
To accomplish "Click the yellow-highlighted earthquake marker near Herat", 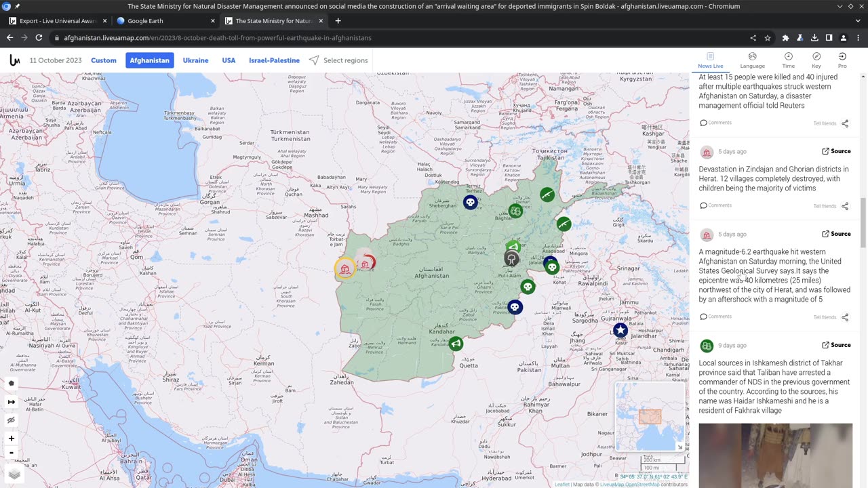I will 344,269.
